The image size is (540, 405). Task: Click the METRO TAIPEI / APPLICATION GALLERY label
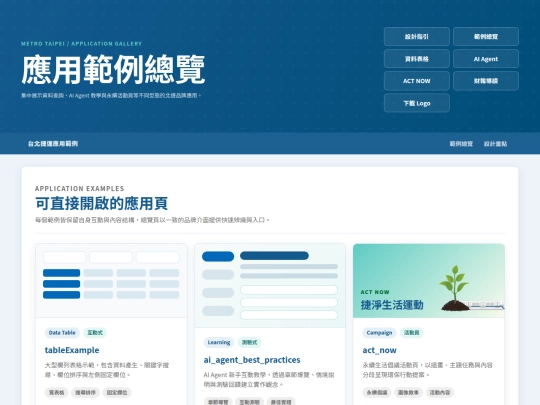[82, 44]
